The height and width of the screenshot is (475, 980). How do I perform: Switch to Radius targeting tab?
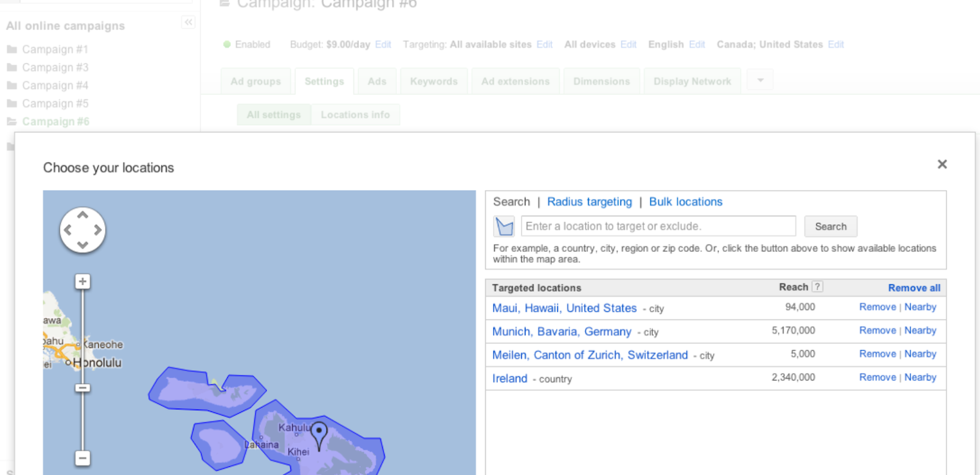click(589, 202)
